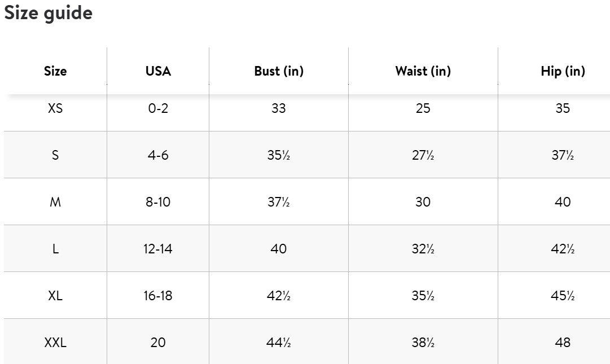The height and width of the screenshot is (364, 610).
Task: Click the USA size 0-2 cell
Action: click(158, 108)
